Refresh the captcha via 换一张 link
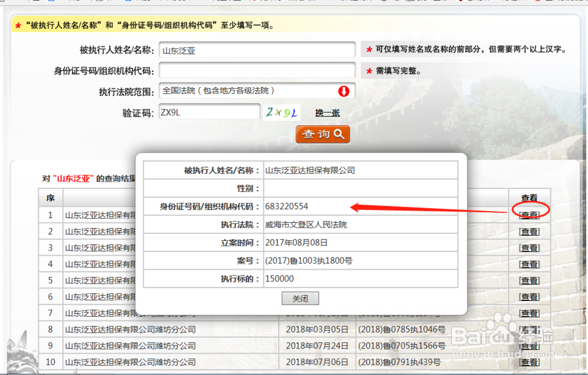This screenshot has width=588, height=375. pyautogui.click(x=328, y=112)
